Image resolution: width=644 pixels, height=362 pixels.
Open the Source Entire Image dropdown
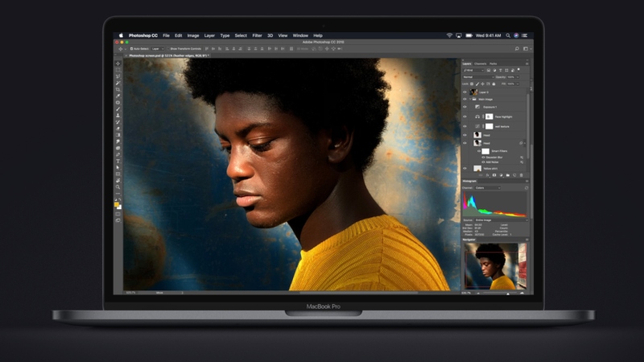pyautogui.click(x=501, y=220)
